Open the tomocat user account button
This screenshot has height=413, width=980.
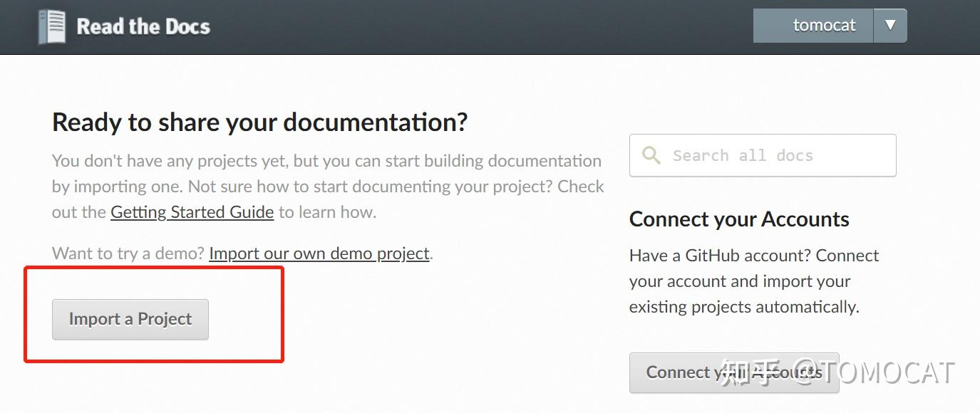pyautogui.click(x=813, y=26)
